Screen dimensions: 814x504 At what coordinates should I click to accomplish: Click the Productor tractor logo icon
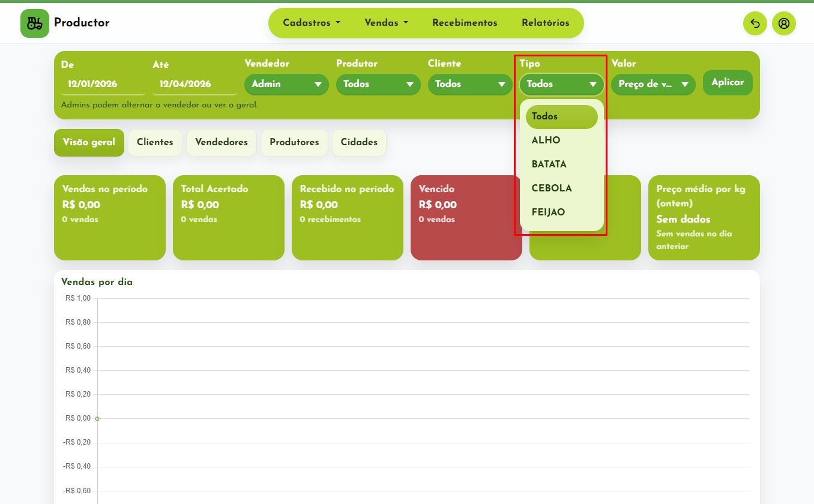tap(35, 23)
